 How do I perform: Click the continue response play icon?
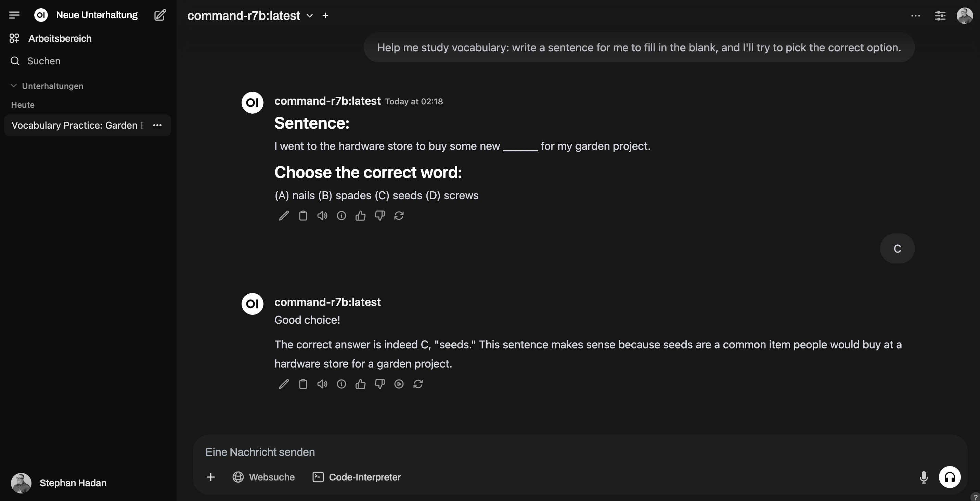(x=399, y=384)
